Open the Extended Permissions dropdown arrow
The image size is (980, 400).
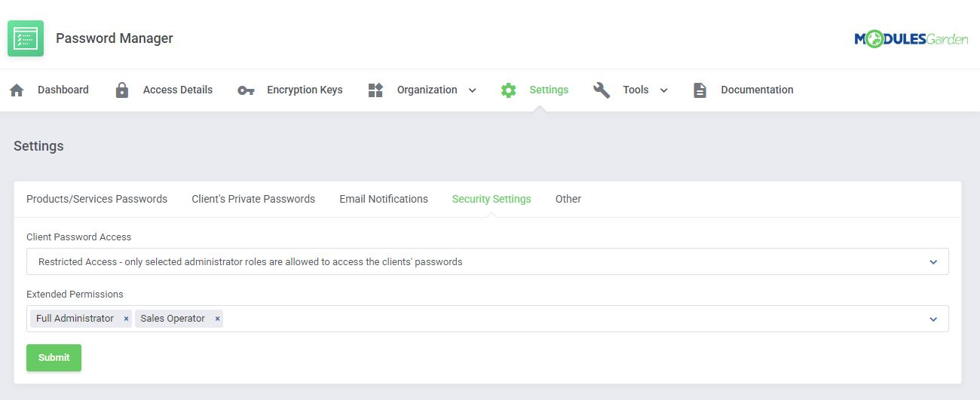coord(933,319)
